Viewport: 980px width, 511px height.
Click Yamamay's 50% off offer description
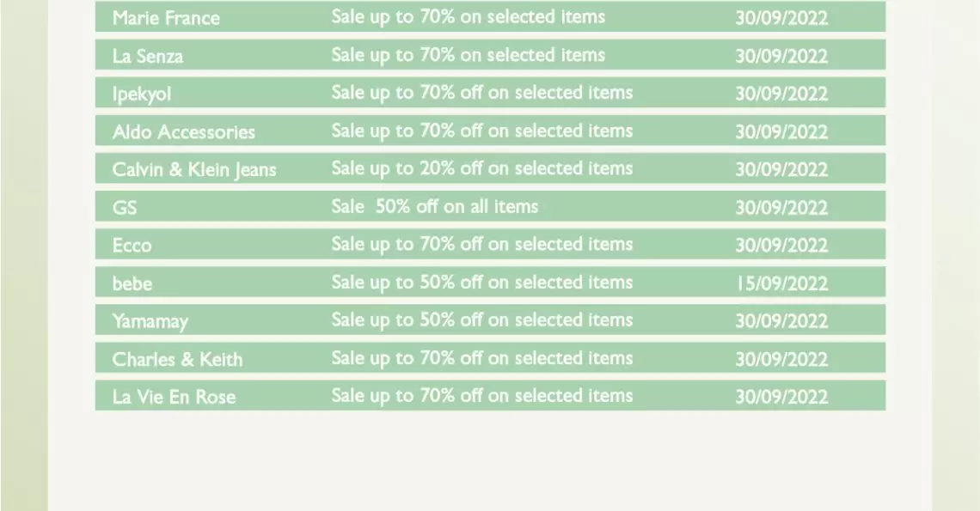(x=482, y=320)
